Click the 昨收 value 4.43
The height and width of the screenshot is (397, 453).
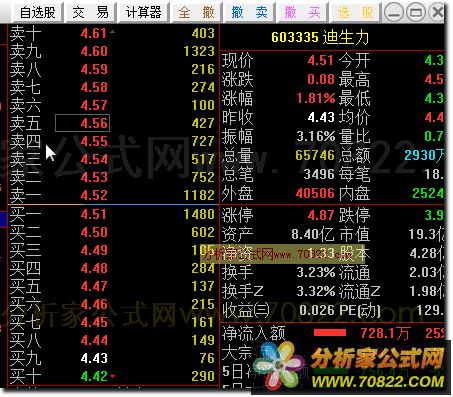pos(321,117)
